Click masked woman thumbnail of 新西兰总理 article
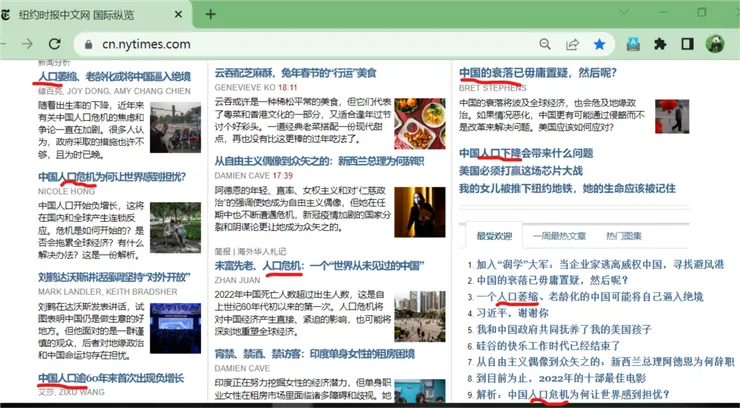The height and width of the screenshot is (408, 740). [x=420, y=212]
